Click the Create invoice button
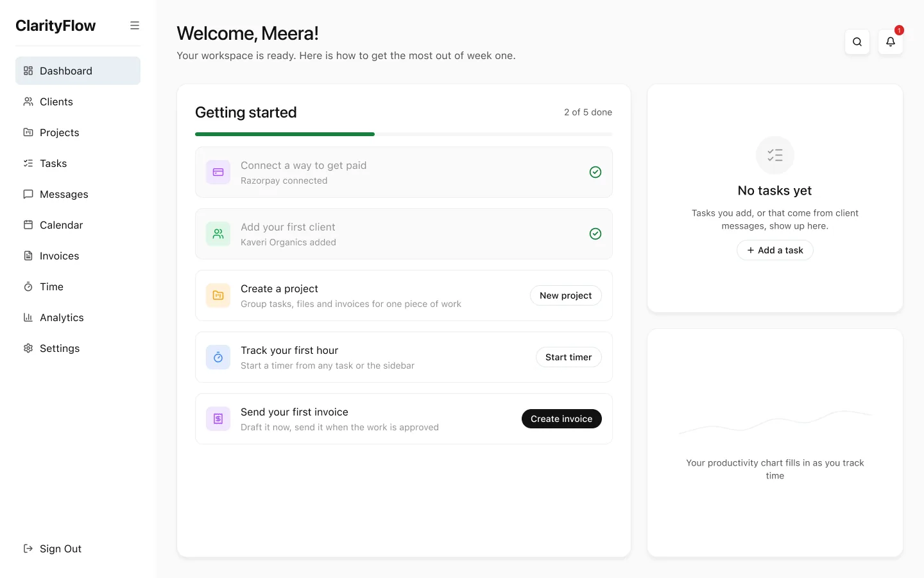This screenshot has width=924, height=578. click(x=561, y=419)
